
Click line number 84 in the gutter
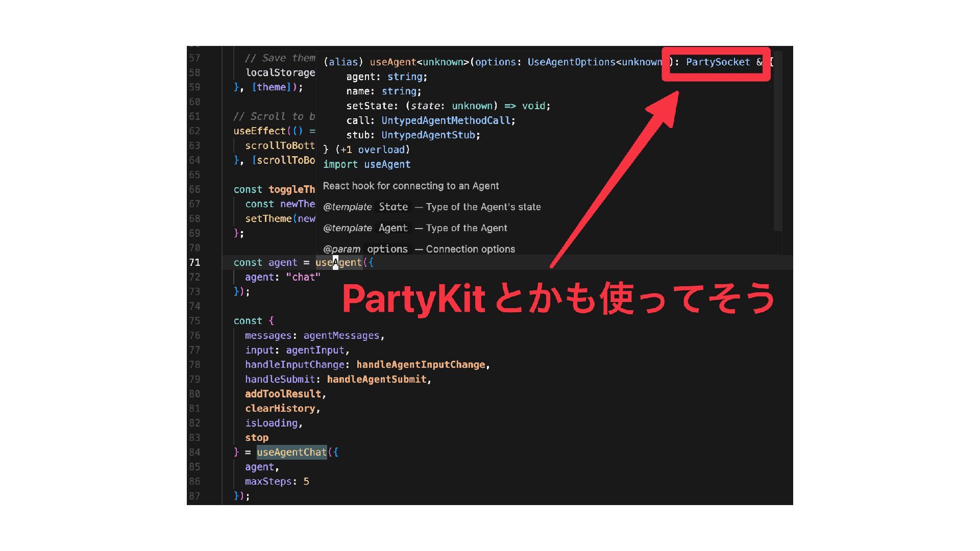(x=194, y=452)
